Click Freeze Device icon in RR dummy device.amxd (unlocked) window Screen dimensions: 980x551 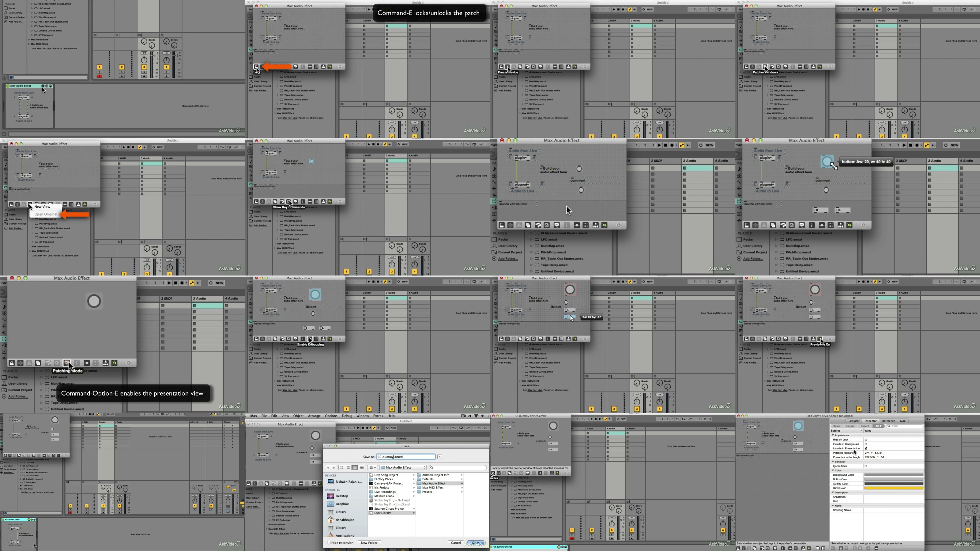coord(744,548)
